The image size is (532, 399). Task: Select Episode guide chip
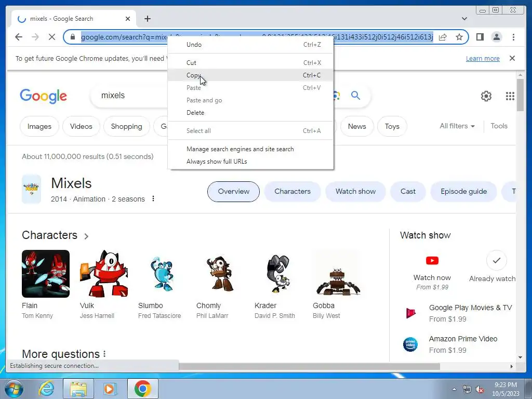click(463, 191)
